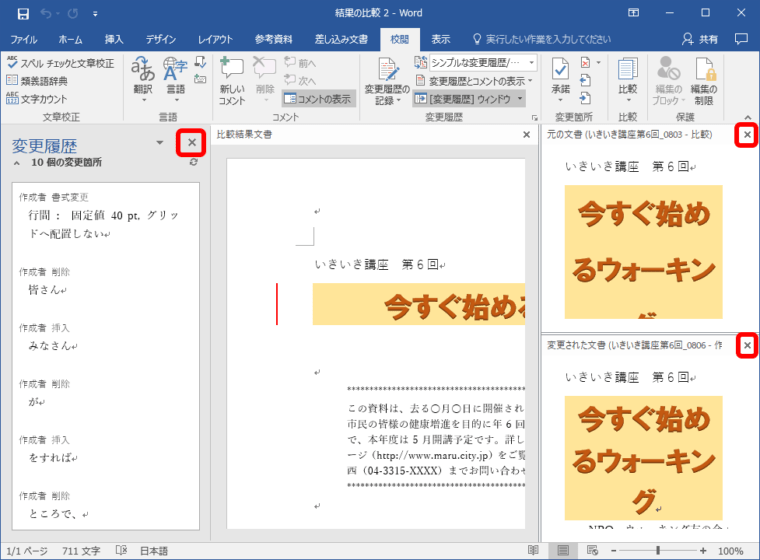The image size is (760, 560).
Task: Close the 元の文書 pane
Action: tap(747, 135)
